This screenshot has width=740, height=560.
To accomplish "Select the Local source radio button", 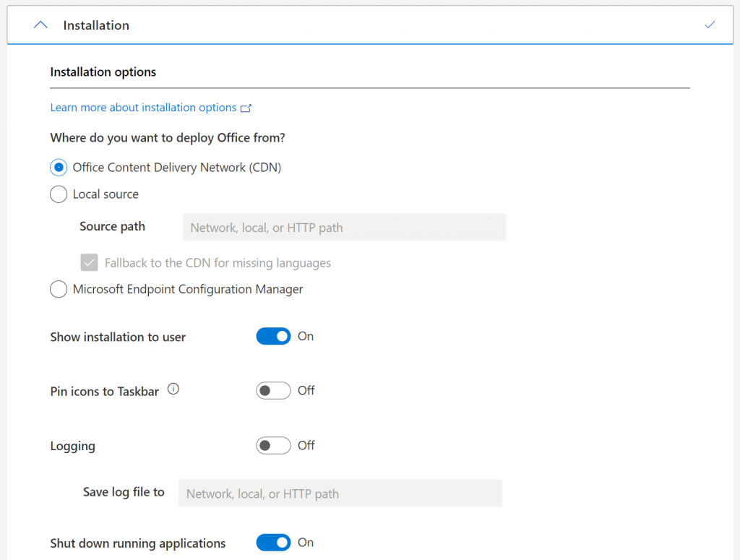I will pos(59,194).
